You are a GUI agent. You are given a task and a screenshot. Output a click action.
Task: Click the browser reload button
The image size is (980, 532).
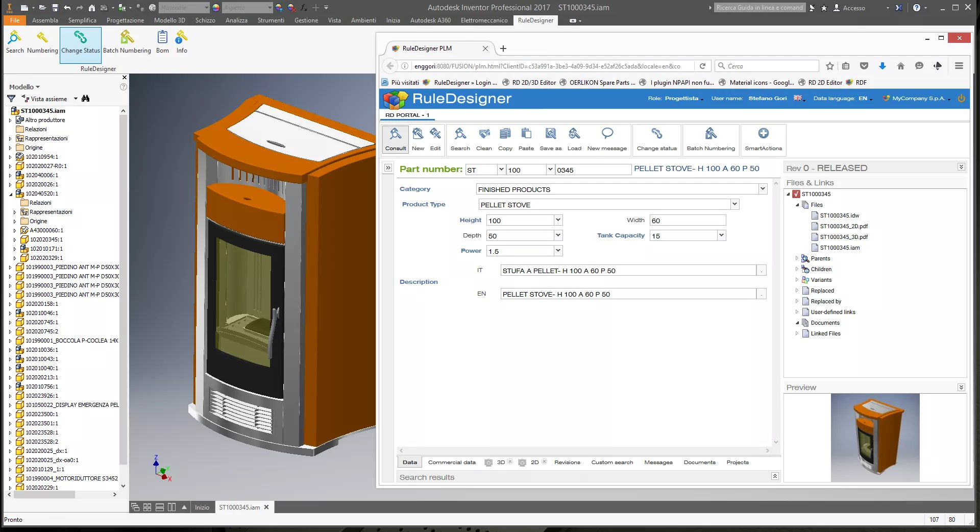[x=703, y=66]
